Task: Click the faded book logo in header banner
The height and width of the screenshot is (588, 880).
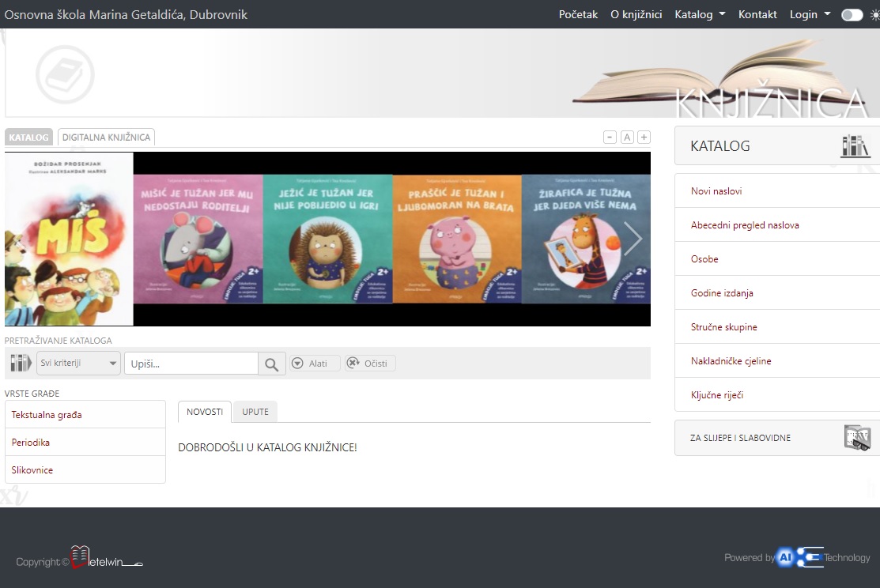Action: [x=65, y=74]
